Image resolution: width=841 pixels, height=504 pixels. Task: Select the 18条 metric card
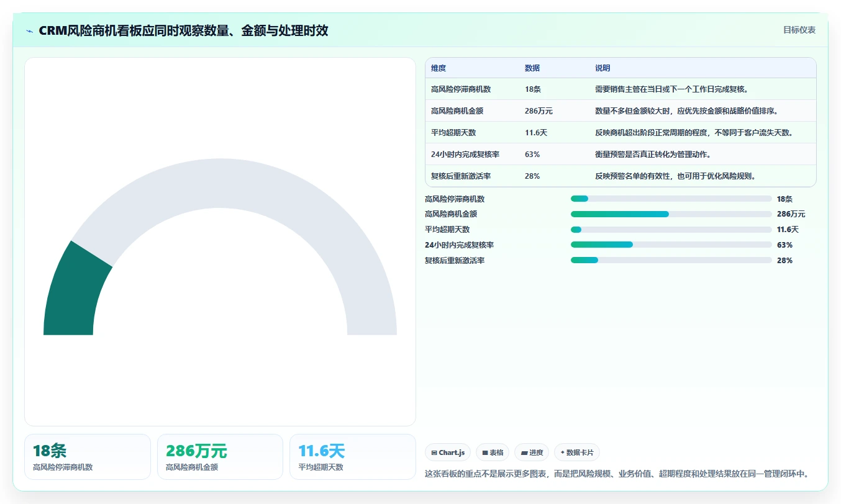pyautogui.click(x=88, y=457)
